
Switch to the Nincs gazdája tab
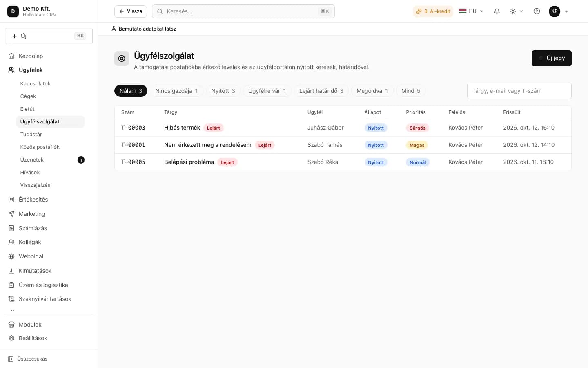coord(176,91)
